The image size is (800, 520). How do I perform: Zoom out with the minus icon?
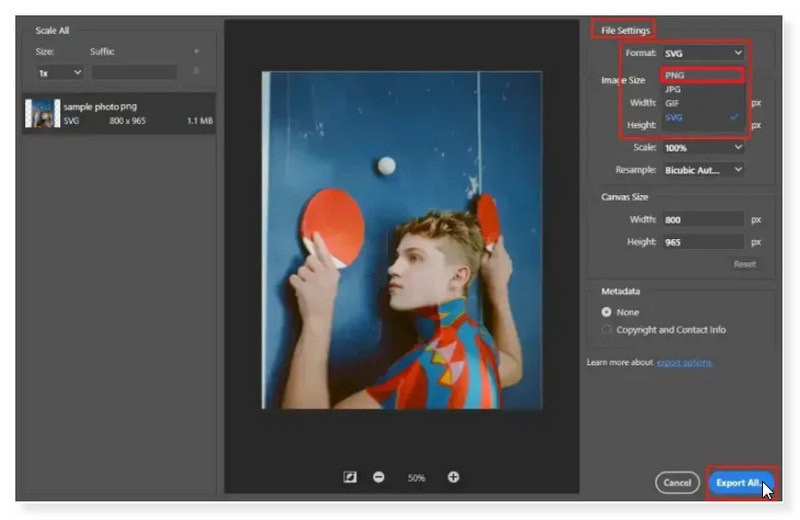379,477
